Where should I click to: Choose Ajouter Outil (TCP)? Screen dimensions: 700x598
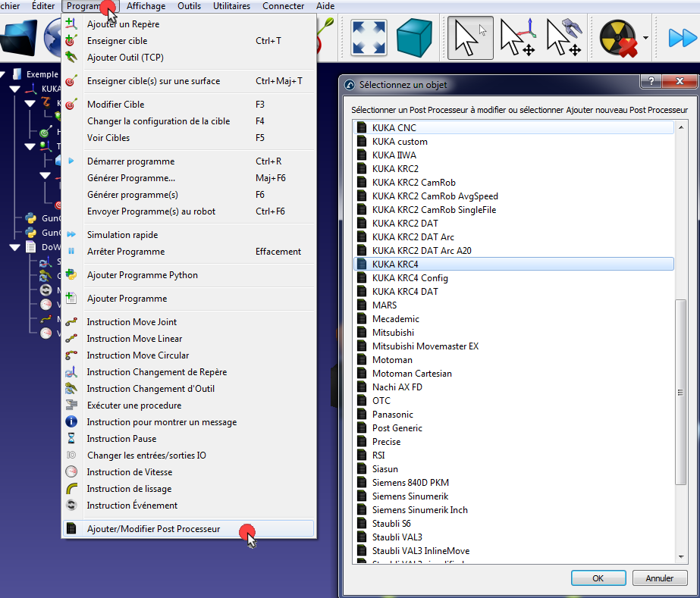pyautogui.click(x=188, y=57)
